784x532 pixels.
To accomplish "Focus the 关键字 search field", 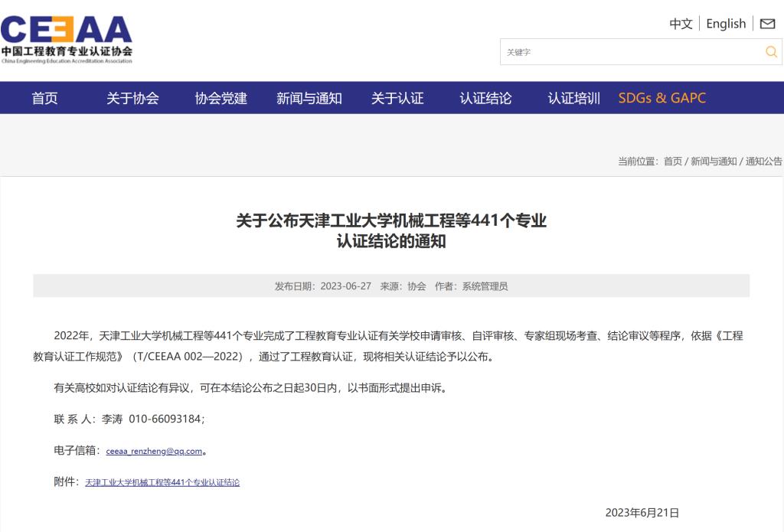I will pyautogui.click(x=629, y=52).
